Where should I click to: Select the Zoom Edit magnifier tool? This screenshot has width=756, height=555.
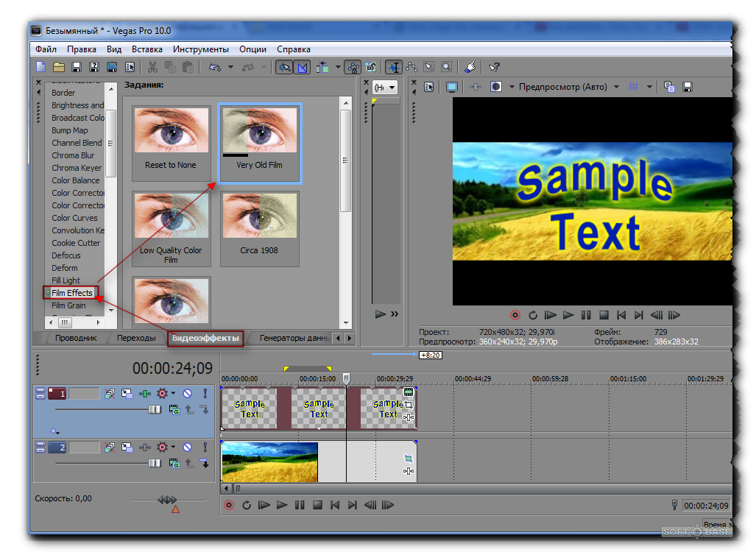click(x=447, y=67)
